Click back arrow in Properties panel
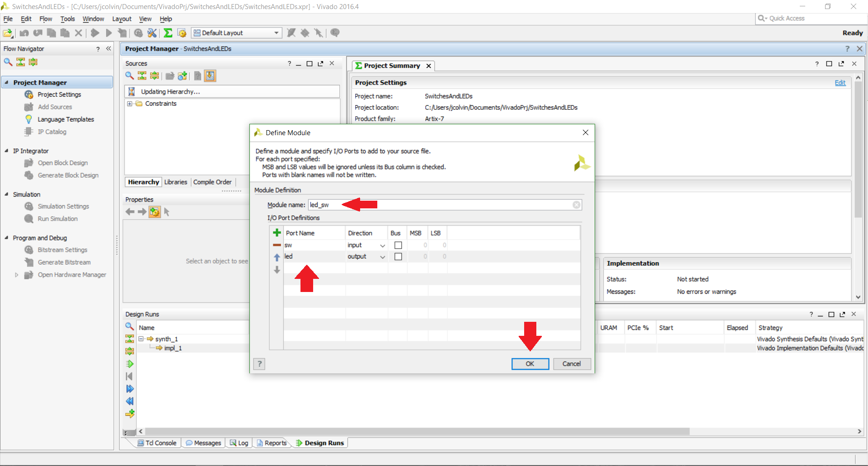Screen dimensions: 868x466 point(130,212)
